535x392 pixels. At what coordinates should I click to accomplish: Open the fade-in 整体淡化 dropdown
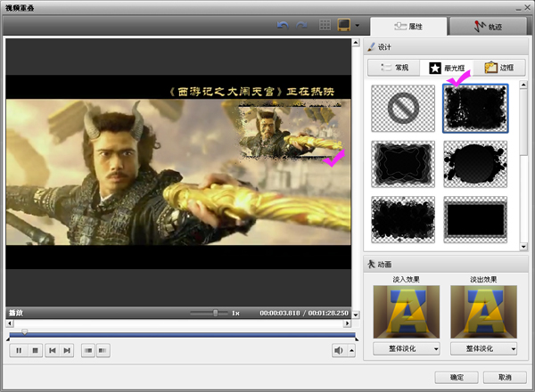pos(407,348)
